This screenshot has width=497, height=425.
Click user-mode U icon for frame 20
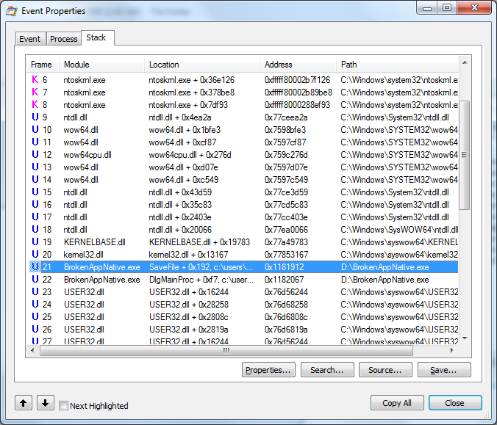coord(35,254)
